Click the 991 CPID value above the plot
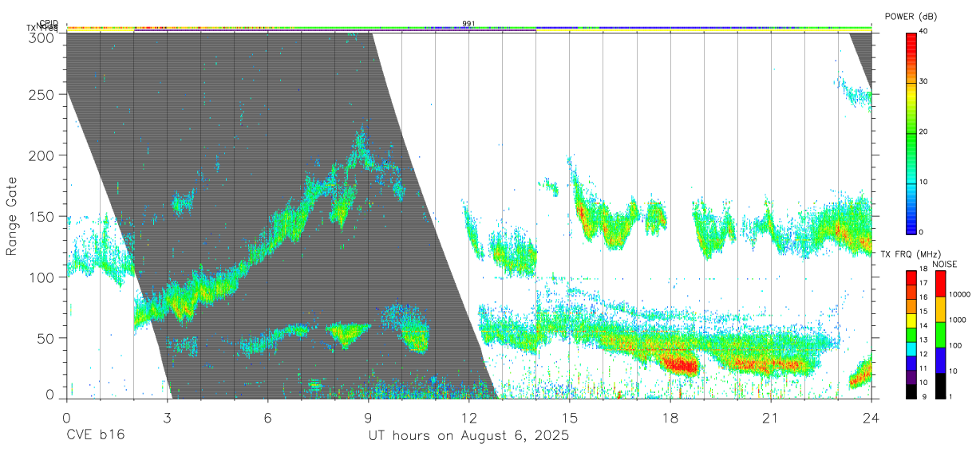This screenshot has width=980, height=452. coord(468,23)
